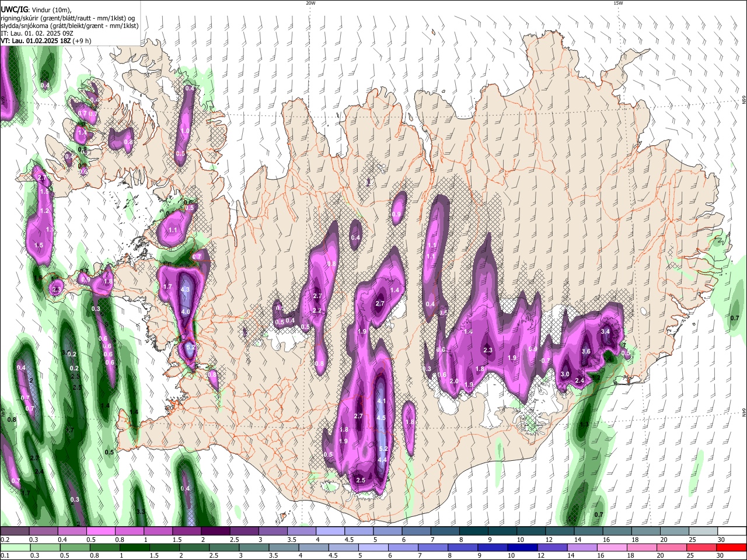This screenshot has height=560, width=747.
Task: Click the '64N' latitude label on the right edge
Action: click(744, 412)
